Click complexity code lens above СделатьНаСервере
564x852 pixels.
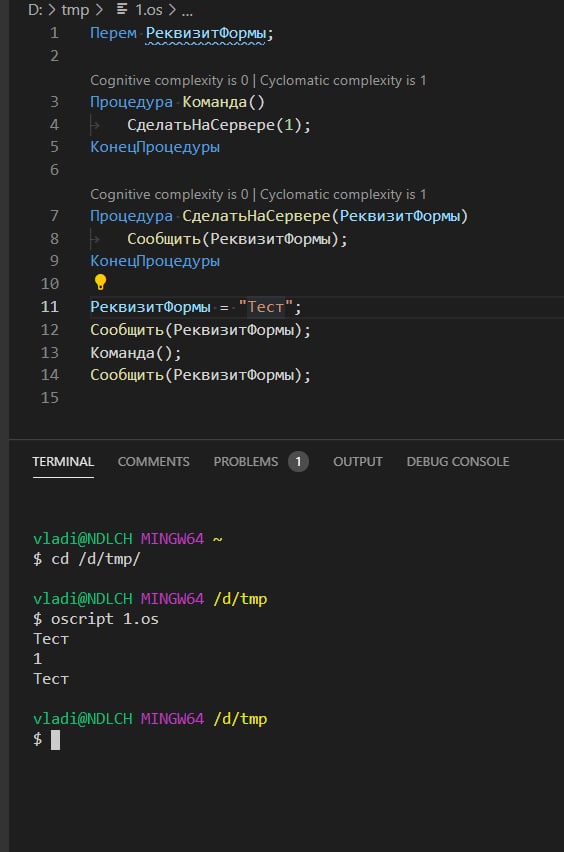[x=258, y=195]
